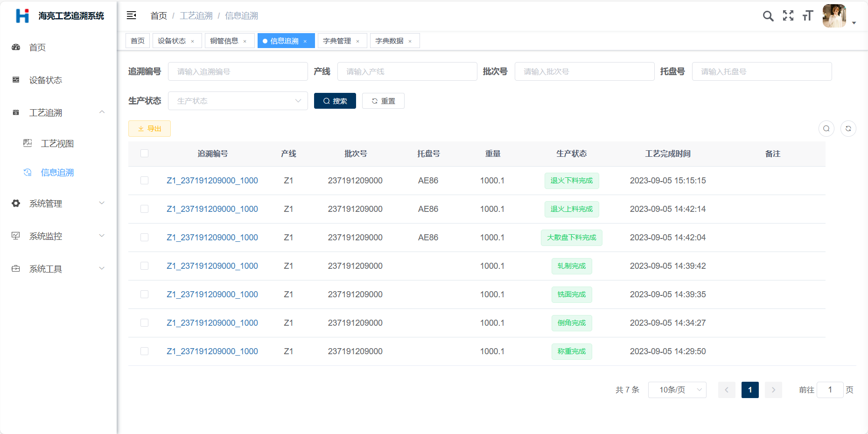This screenshot has width=868, height=434.
Task: Click the 搜索 search button
Action: [335, 101]
